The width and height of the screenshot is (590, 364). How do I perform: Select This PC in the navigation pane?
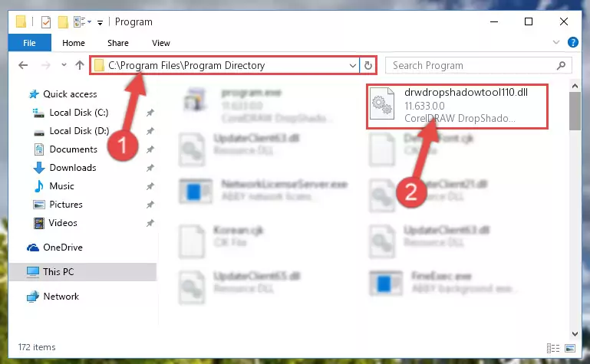point(82,271)
